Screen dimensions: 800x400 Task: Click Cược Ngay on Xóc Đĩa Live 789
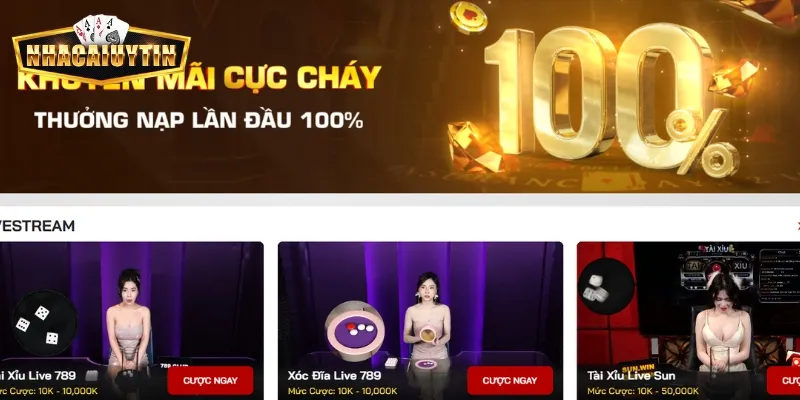click(x=510, y=381)
